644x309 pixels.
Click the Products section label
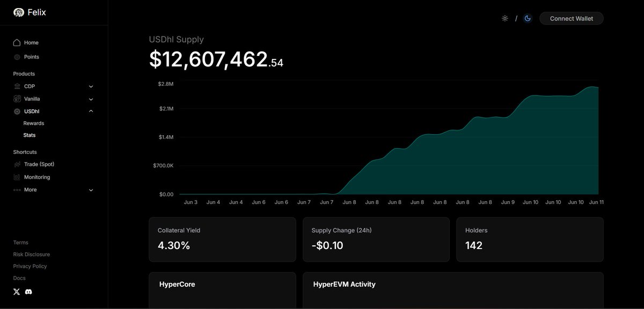point(24,74)
